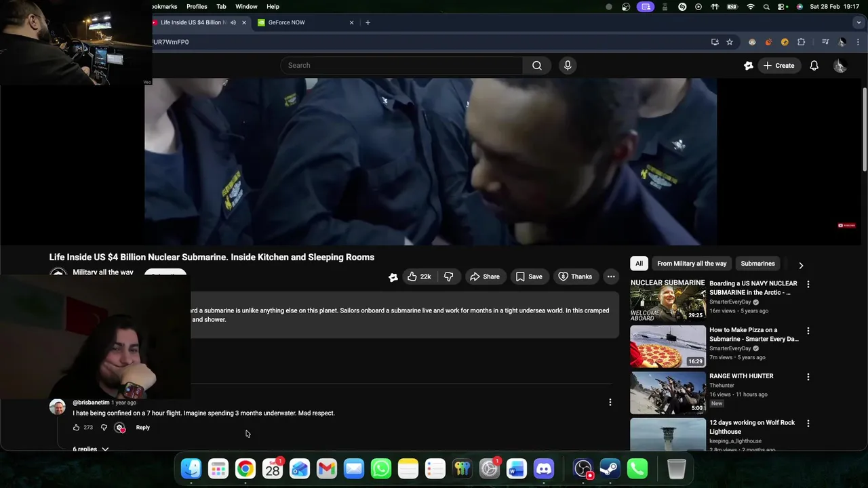Like the video with 22k likes
Viewport: 868px width, 488px height.
point(419,277)
